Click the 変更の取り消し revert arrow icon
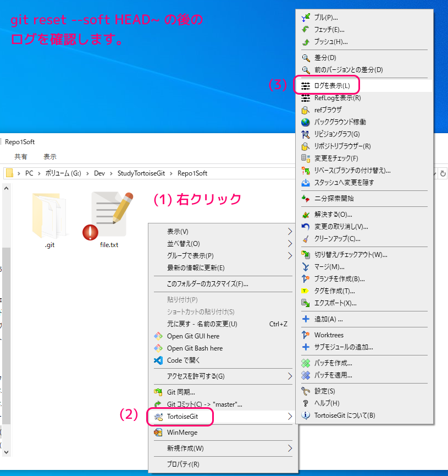This screenshot has width=448, height=476. (x=306, y=227)
